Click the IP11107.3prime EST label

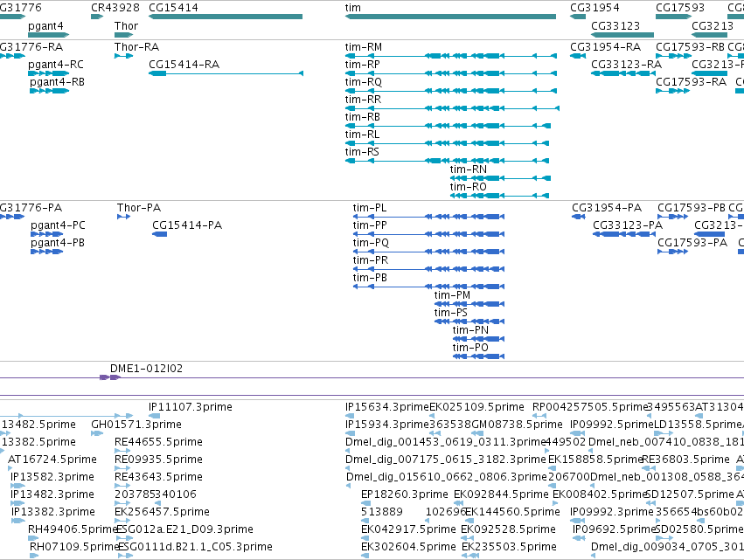[191, 407]
